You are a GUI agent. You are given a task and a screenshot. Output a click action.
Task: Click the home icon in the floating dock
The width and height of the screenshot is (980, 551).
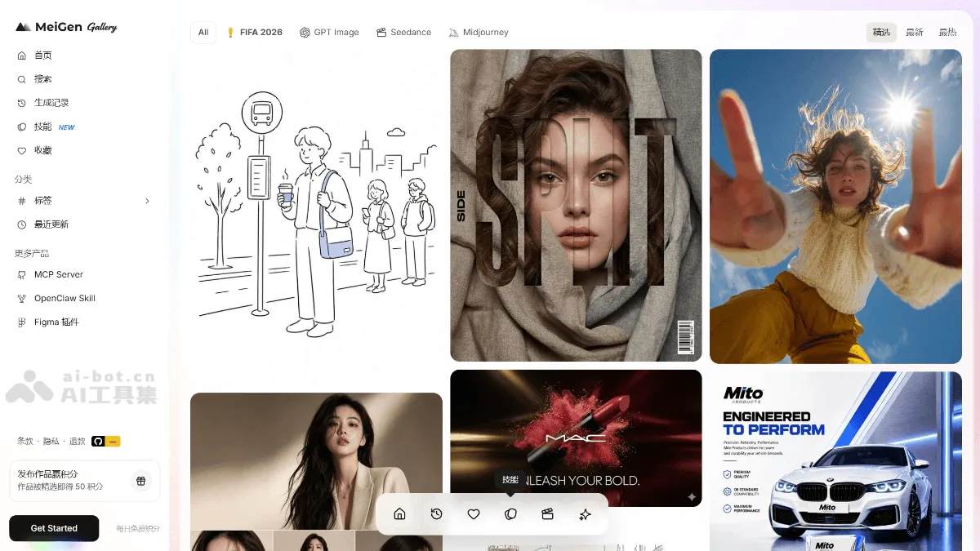(399, 514)
